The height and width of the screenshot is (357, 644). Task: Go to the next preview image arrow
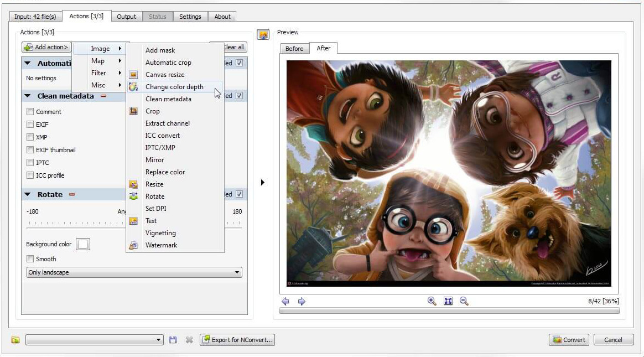(x=302, y=302)
